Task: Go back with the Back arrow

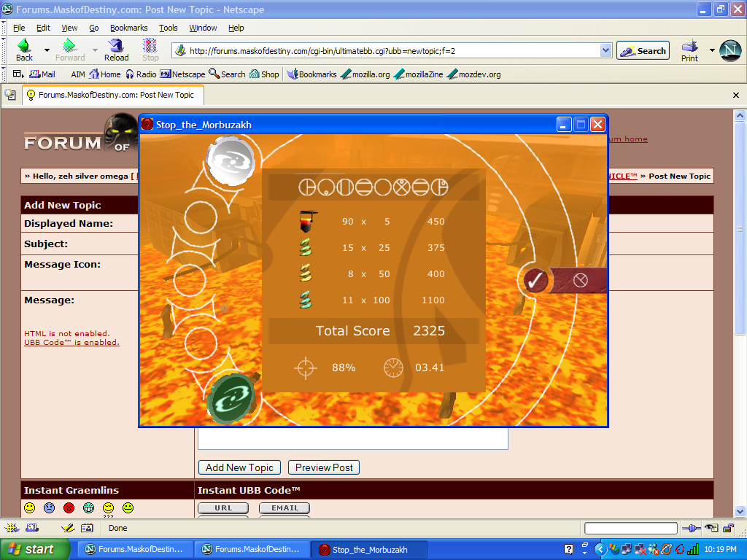Action: tap(24, 50)
